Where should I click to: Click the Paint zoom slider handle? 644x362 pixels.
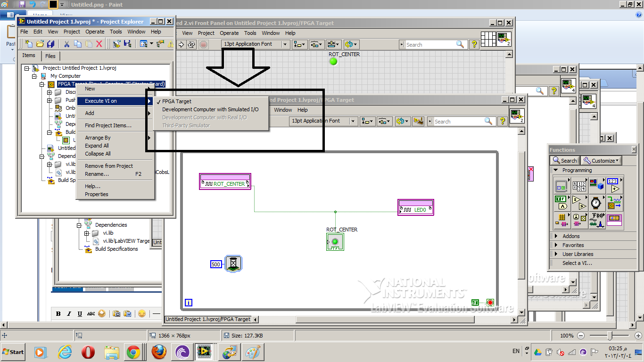(610, 336)
